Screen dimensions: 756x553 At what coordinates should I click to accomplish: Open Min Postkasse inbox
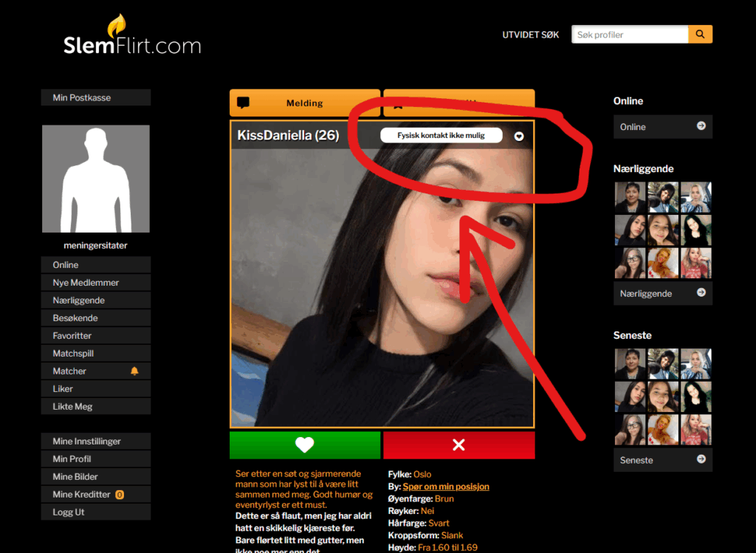point(96,97)
